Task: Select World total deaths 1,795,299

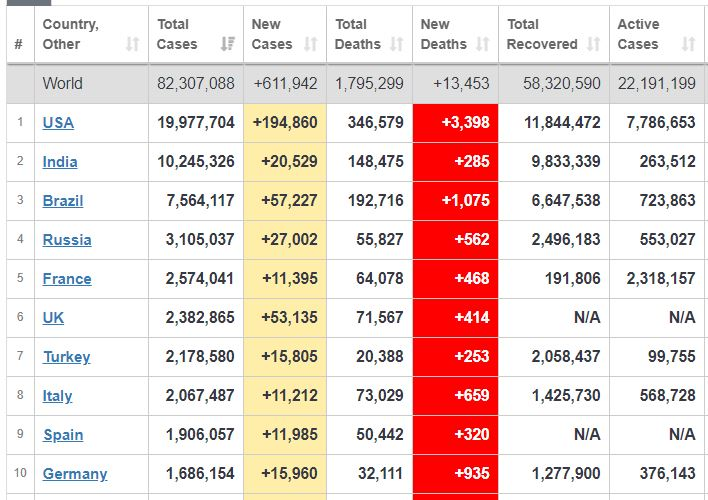Action: [369, 84]
